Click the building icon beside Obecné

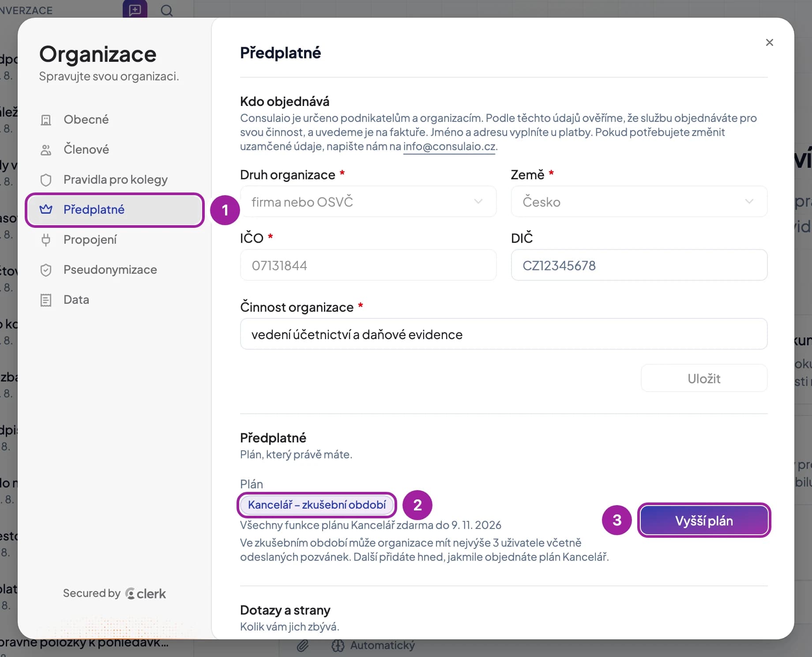pos(46,120)
